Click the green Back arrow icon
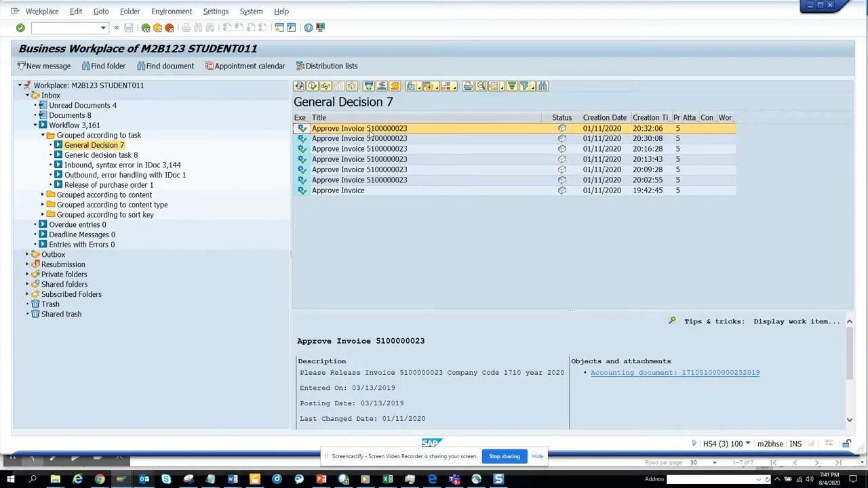 (146, 28)
